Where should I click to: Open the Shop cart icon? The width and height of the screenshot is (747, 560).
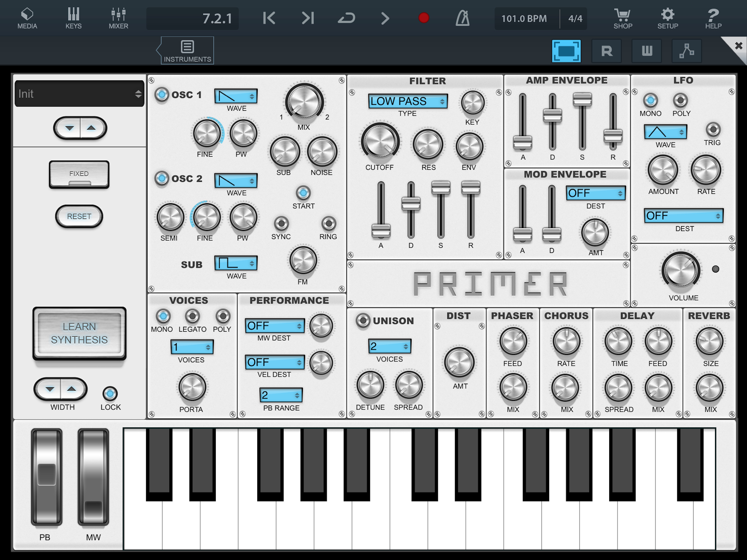(x=622, y=18)
